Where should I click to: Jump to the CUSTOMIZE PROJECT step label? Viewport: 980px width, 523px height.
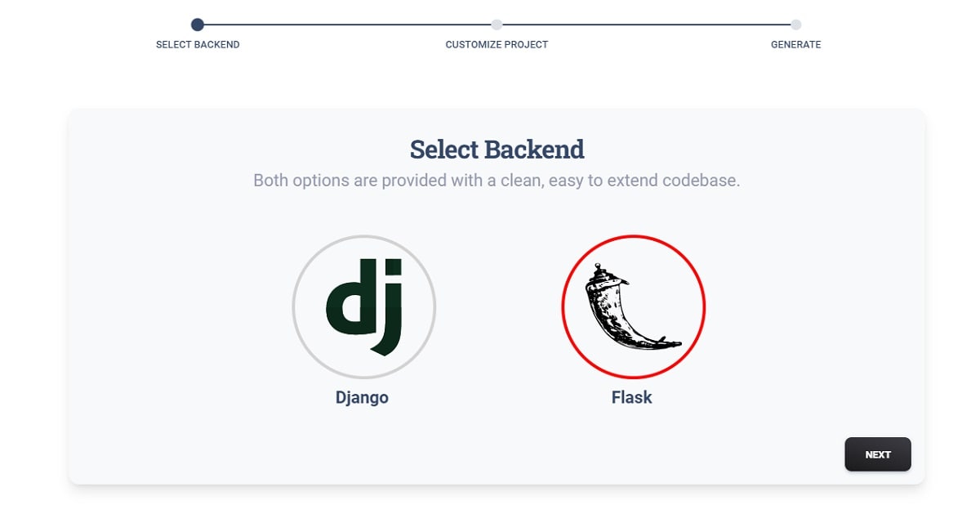(x=496, y=45)
